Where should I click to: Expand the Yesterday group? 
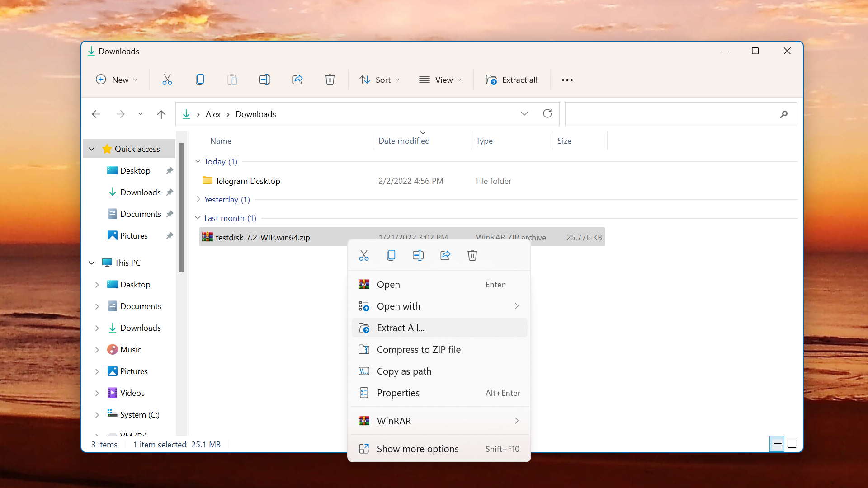(x=198, y=199)
